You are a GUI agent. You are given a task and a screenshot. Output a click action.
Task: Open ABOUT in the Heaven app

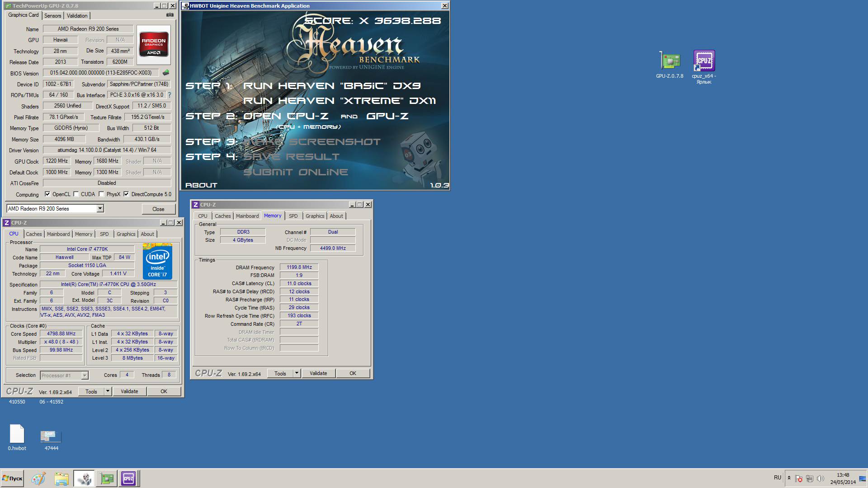[201, 185]
